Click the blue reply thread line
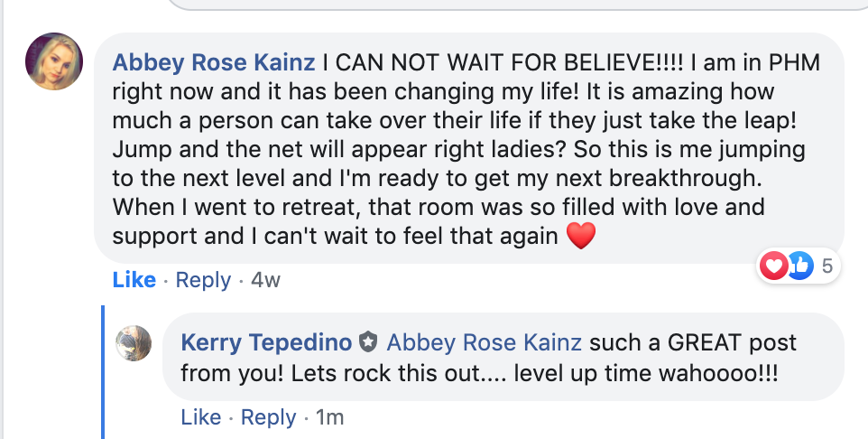Image resolution: width=868 pixels, height=439 pixels. pyautogui.click(x=103, y=372)
